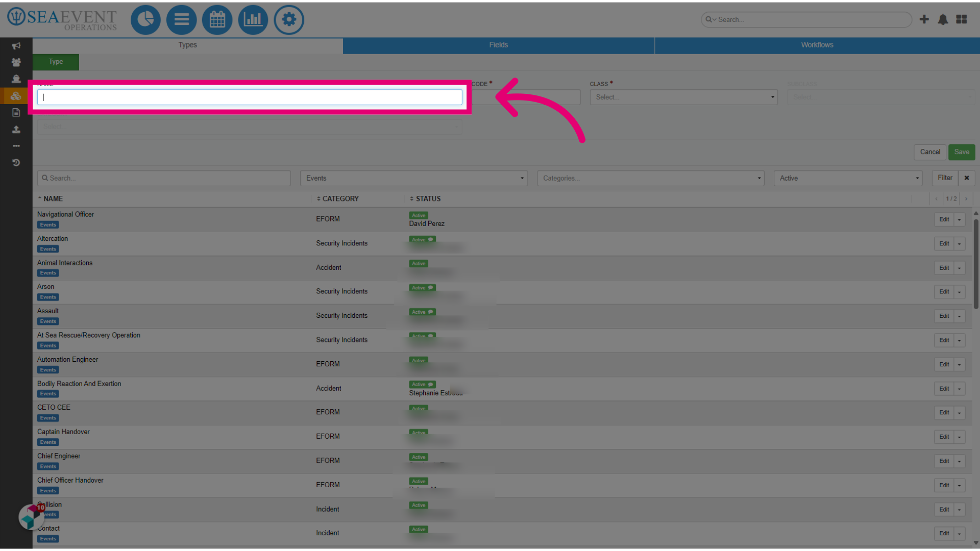Click the global Search box in header
The image size is (980, 551).
coord(806,19)
